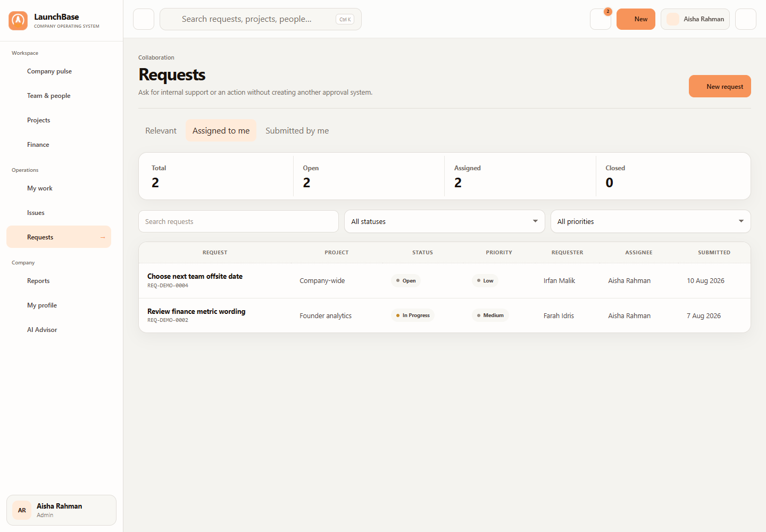766x532 pixels.
Task: Open Aisha Rahman Admin card in sidebar footer
Action: [x=61, y=510]
